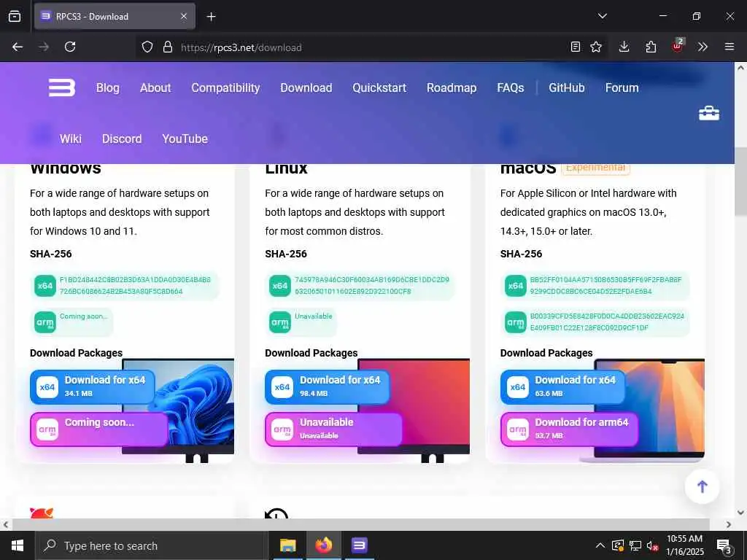
Task: Open the Compatibility menu item
Action: point(225,87)
